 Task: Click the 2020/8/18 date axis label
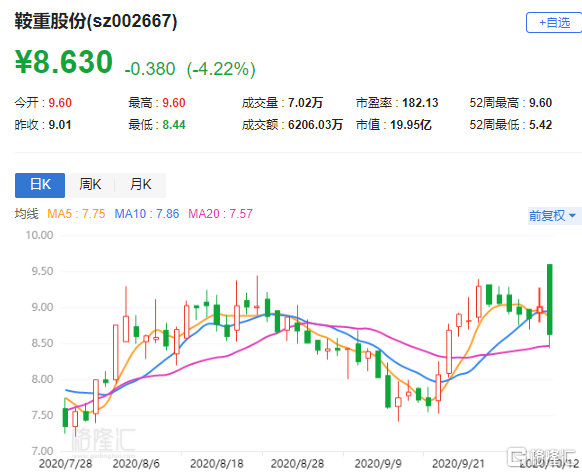click(217, 464)
